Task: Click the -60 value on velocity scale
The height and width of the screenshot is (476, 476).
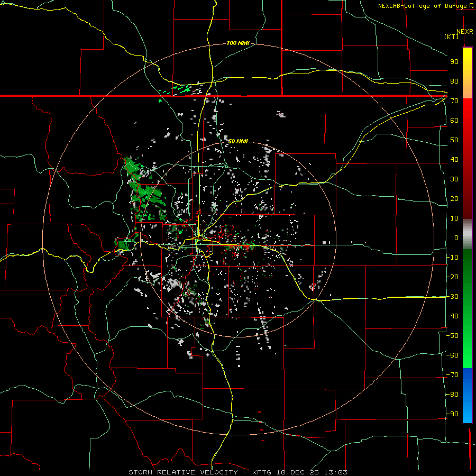Action: pos(452,355)
